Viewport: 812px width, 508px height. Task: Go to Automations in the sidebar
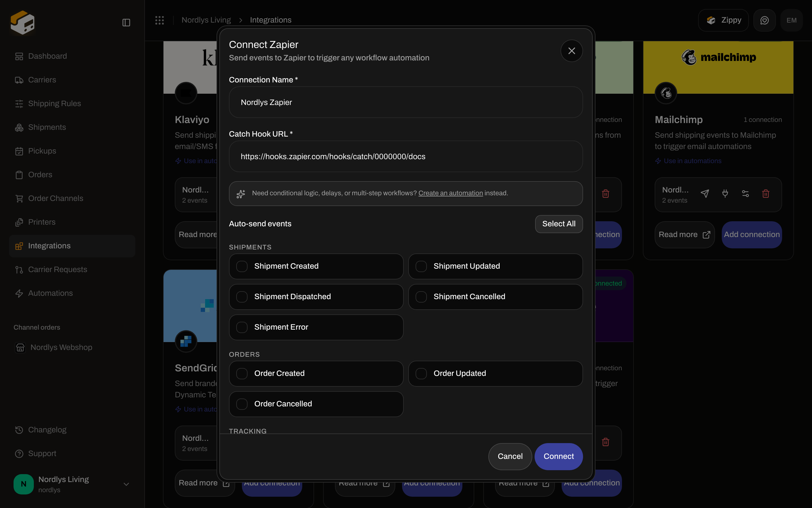pos(72,293)
